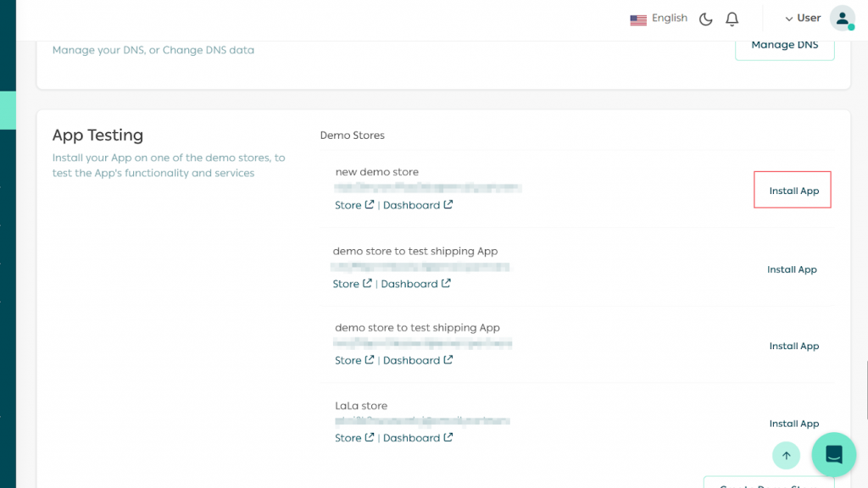The width and height of the screenshot is (868, 488).
Task: Open notifications bell icon
Action: pyautogui.click(x=732, y=19)
